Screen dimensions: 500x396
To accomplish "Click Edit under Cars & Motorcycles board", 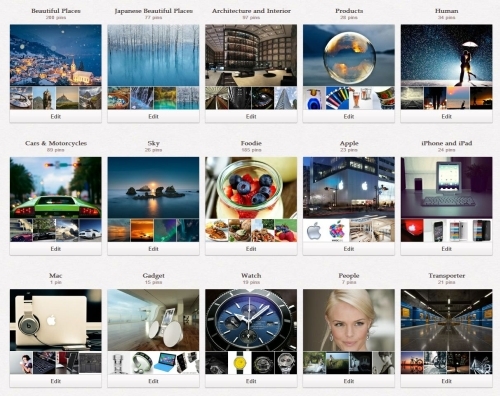I will 56,249.
